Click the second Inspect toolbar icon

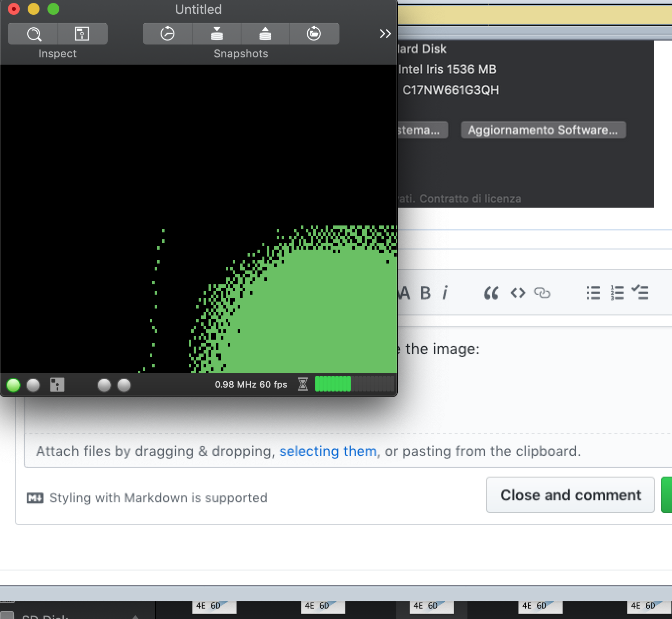tap(83, 34)
